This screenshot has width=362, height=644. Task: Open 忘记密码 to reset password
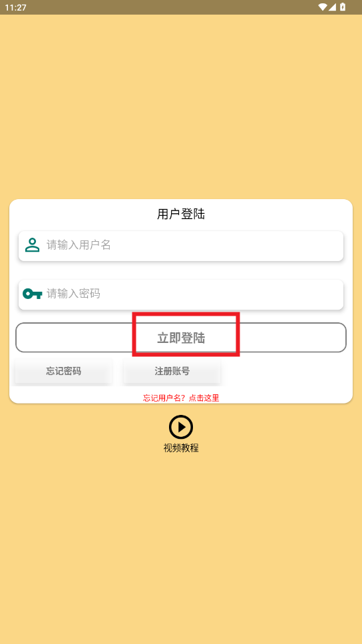(64, 372)
